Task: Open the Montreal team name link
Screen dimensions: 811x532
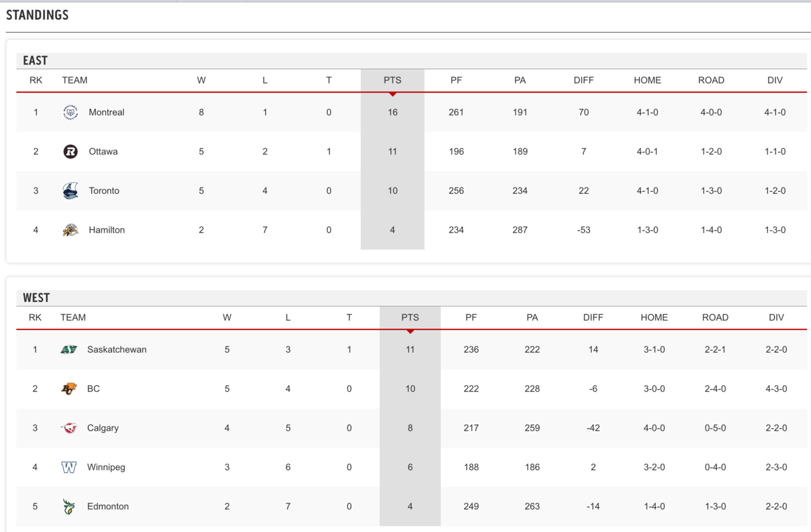Action: 106,113
